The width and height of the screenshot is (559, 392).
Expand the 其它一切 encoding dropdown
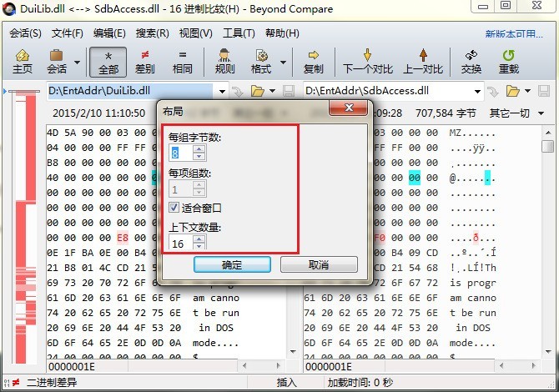click(x=541, y=113)
